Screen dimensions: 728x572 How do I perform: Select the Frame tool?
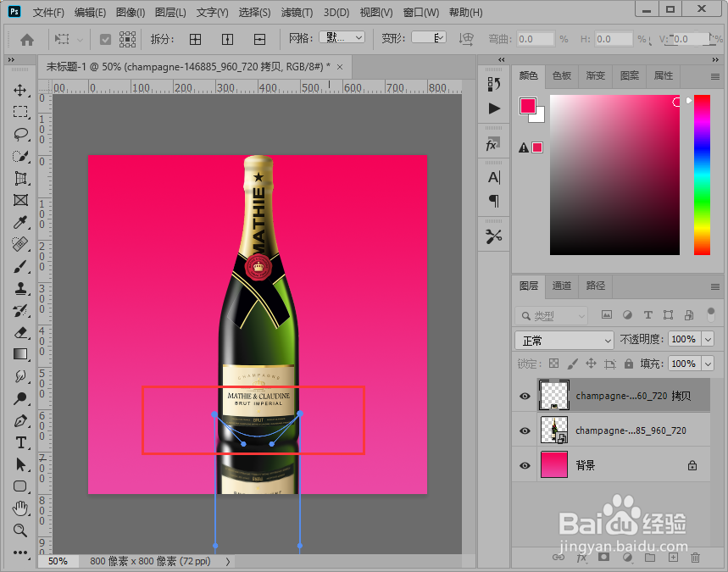20,200
